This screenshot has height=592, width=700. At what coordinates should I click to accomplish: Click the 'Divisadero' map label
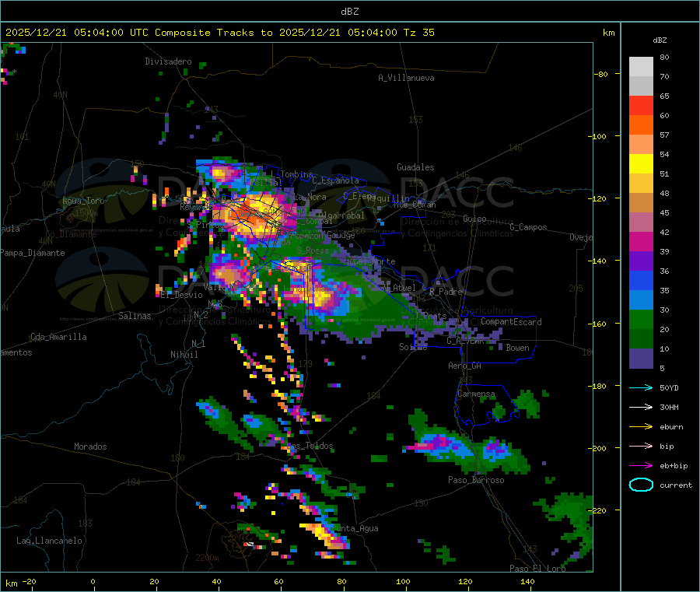[x=168, y=61]
